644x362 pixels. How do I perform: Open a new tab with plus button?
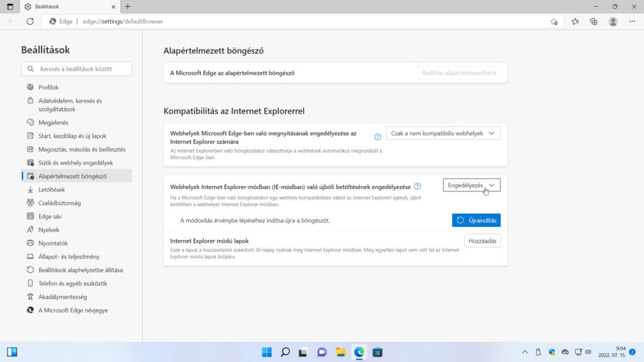[x=128, y=6]
